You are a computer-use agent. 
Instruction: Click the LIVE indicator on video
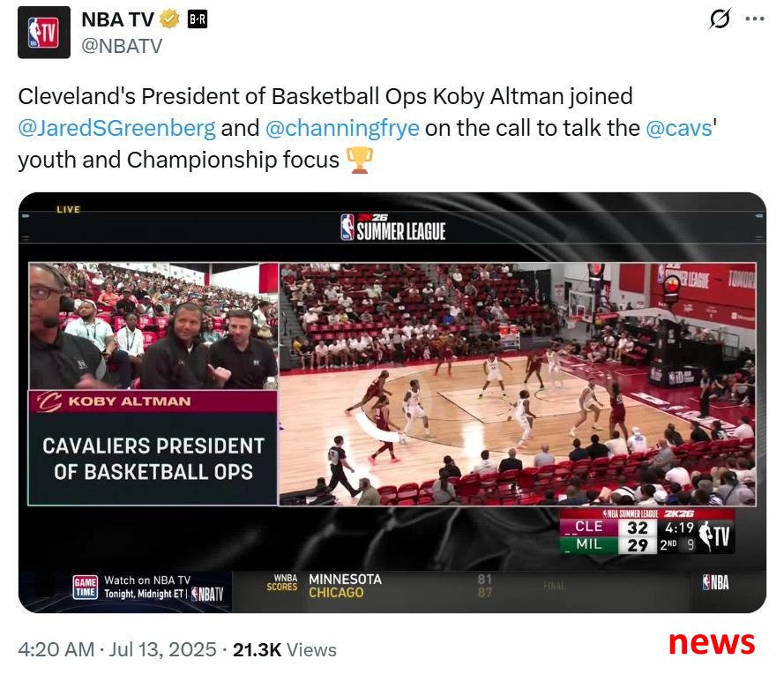click(x=69, y=209)
